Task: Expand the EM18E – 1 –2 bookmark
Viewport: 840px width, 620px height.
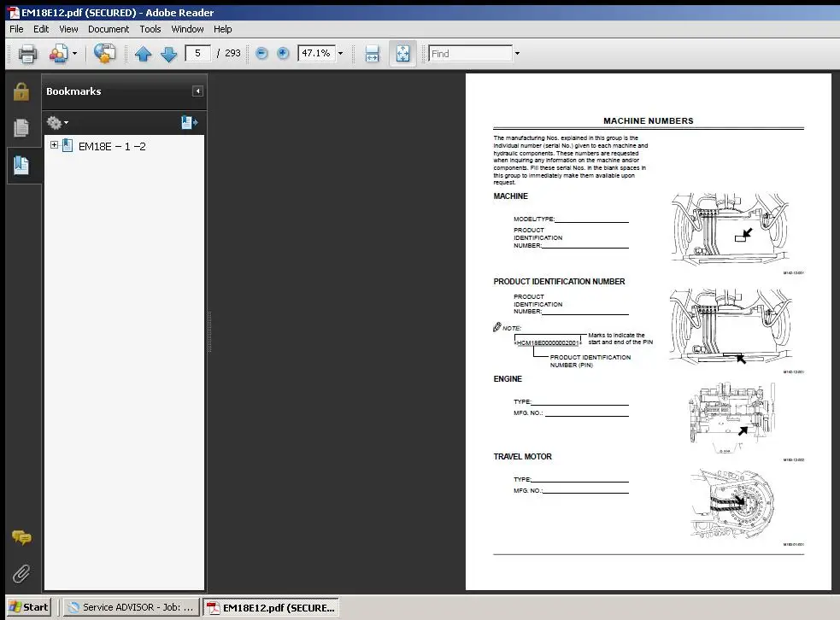Action: (x=54, y=144)
